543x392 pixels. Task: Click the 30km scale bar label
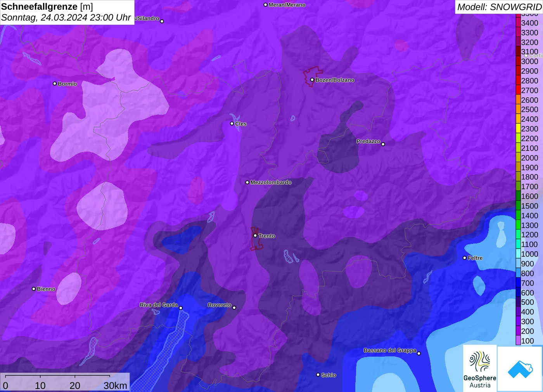pos(115,385)
